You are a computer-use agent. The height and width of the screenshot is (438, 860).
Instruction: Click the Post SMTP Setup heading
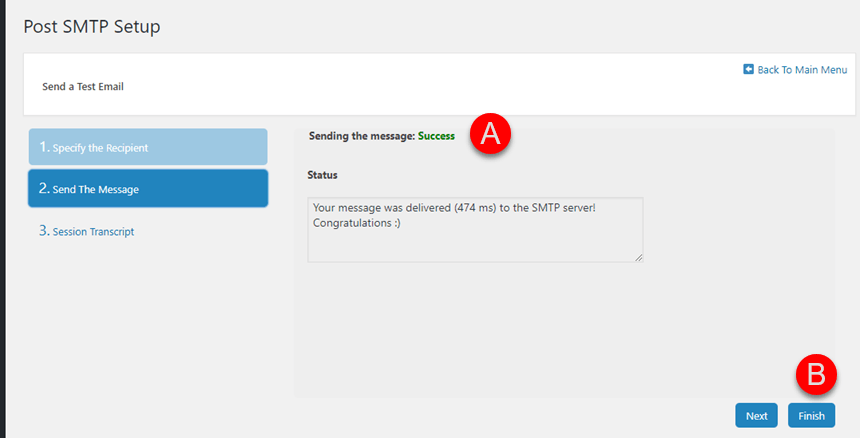92,26
